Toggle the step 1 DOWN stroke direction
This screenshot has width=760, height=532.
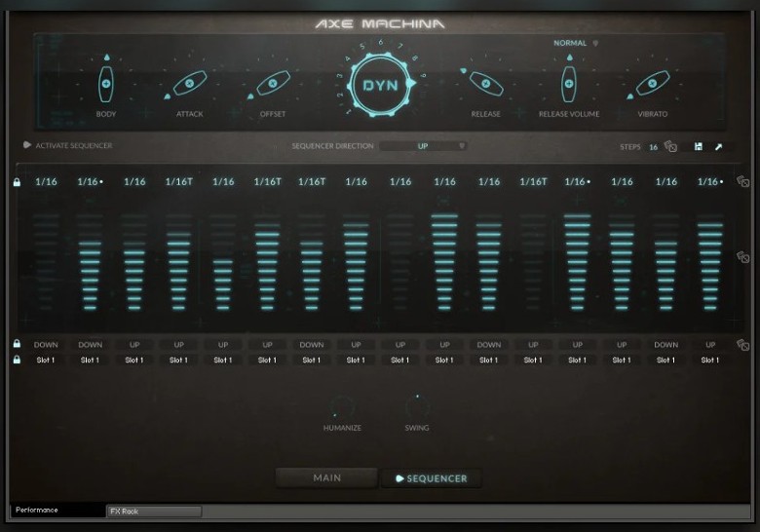click(x=46, y=345)
